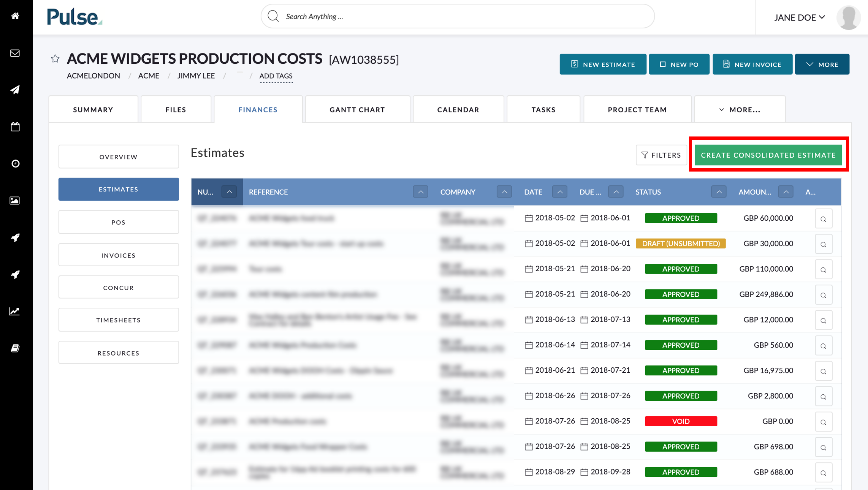
Task: Click Create Consolidated Estimate
Action: click(768, 155)
